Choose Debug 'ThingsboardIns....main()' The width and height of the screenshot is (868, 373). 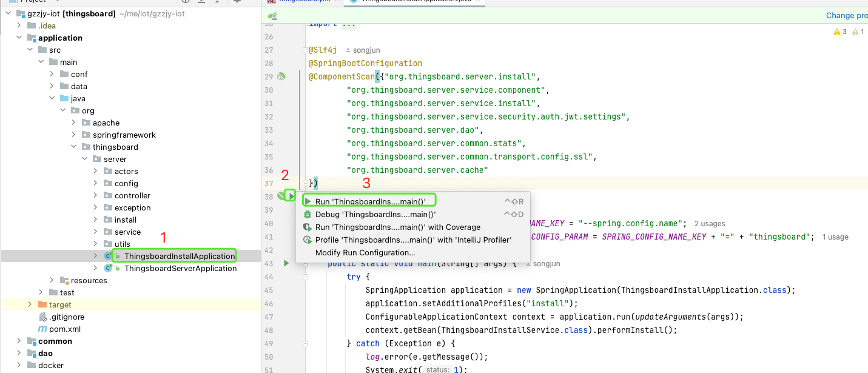tap(413, 214)
